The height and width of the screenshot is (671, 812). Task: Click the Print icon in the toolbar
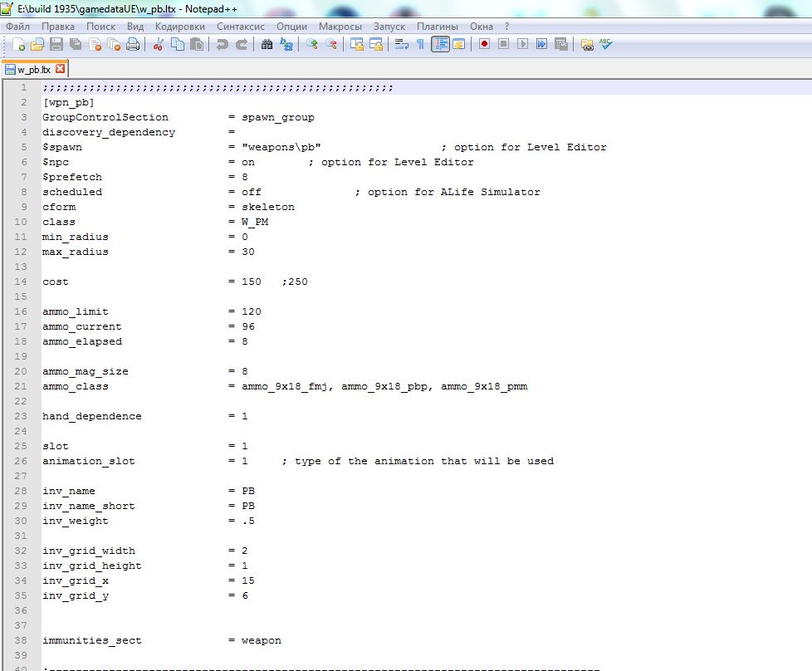point(133,45)
